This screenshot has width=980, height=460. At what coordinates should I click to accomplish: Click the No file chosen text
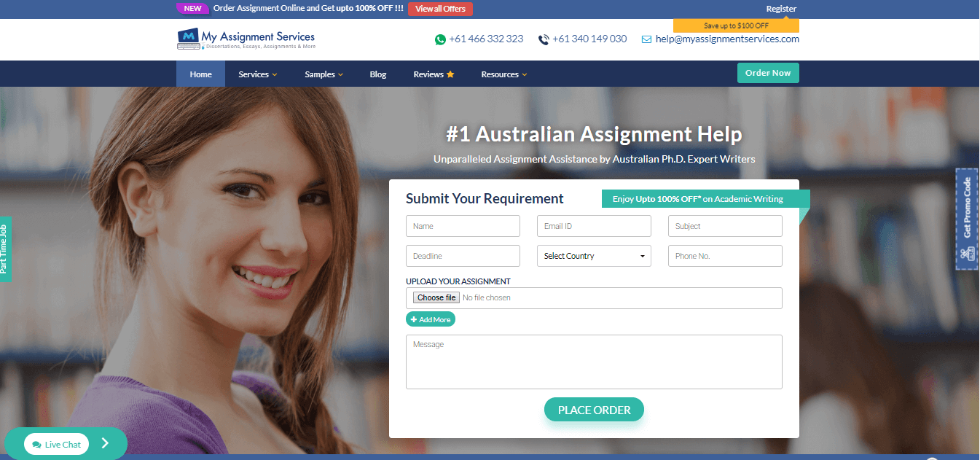click(487, 297)
